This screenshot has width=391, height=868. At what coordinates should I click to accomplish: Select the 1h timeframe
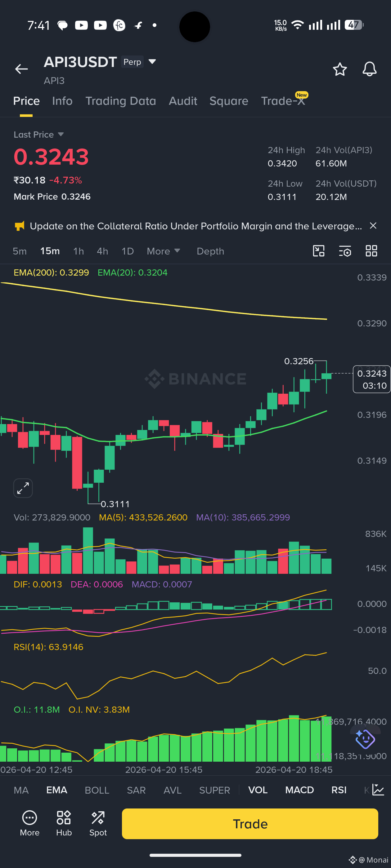[78, 251]
